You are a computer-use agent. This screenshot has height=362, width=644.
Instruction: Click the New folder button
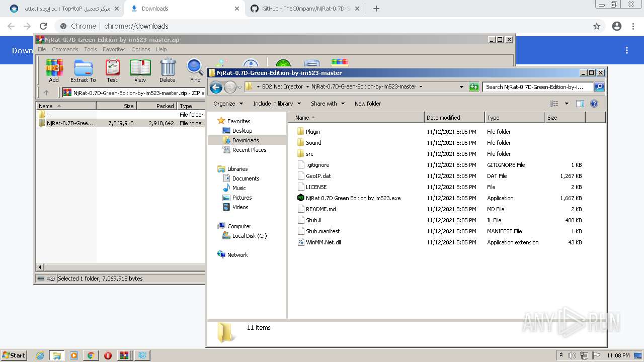(x=368, y=104)
